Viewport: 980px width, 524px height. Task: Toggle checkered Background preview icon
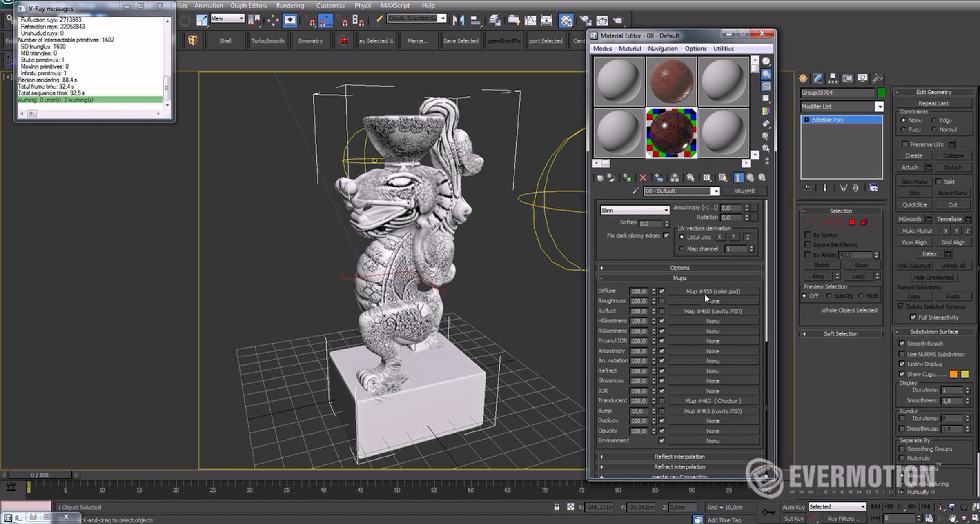click(766, 86)
